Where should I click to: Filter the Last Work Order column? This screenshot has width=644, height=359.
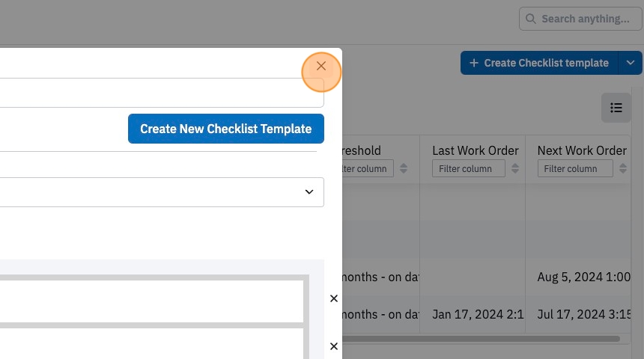pos(469,168)
